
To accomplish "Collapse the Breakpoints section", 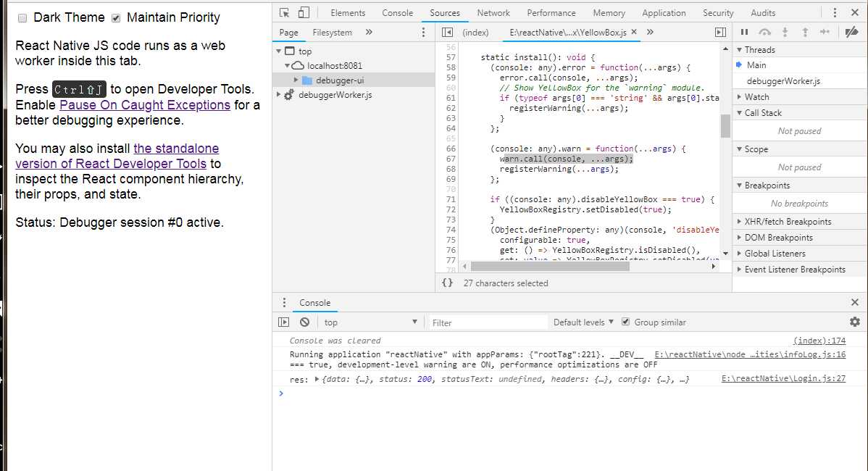I will click(739, 186).
